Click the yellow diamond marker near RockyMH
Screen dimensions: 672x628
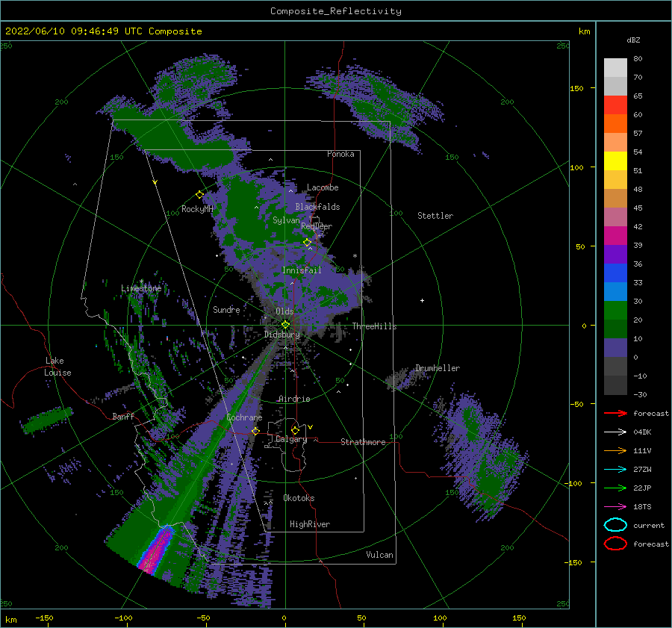(199, 195)
